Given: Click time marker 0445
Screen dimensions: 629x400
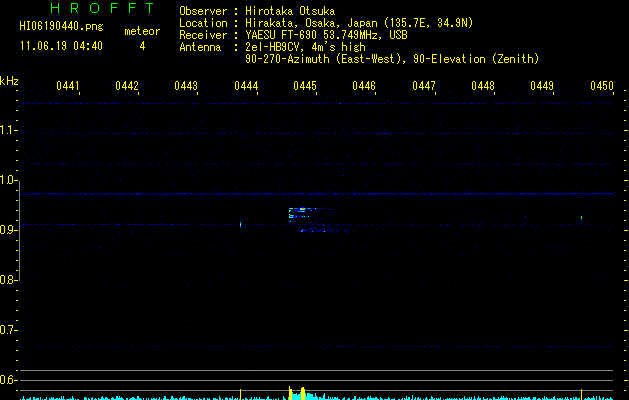Looking at the screenshot, I should tap(305, 86).
